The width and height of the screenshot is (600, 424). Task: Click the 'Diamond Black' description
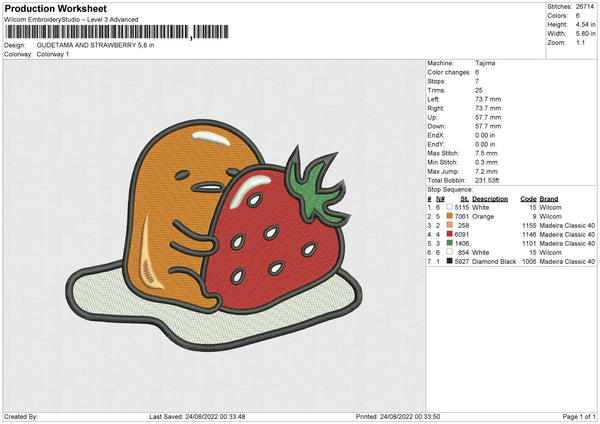tap(494, 262)
